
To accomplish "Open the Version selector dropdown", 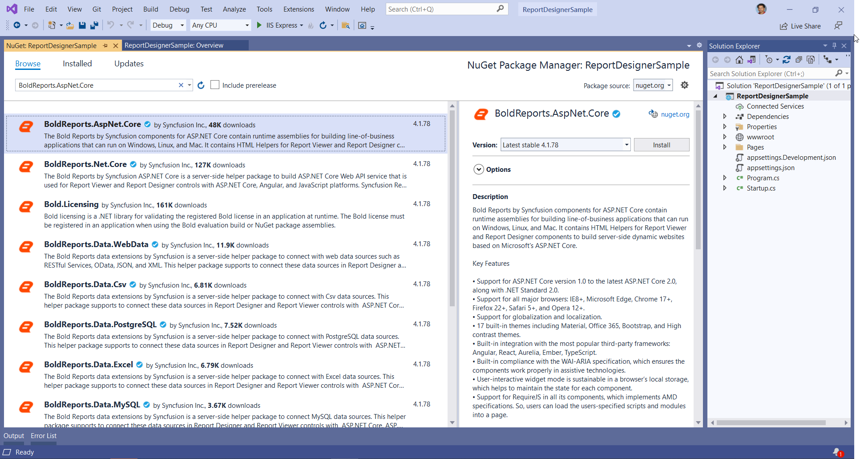I will tap(565, 145).
